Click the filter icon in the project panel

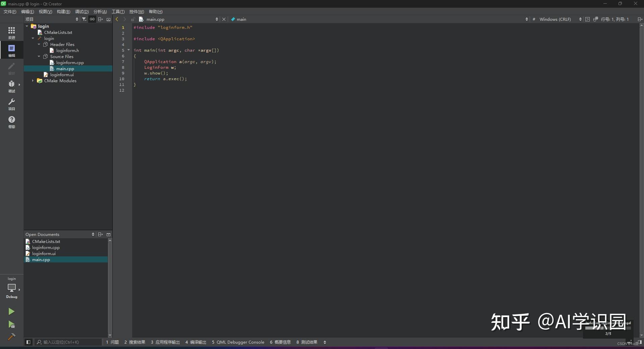coord(84,19)
